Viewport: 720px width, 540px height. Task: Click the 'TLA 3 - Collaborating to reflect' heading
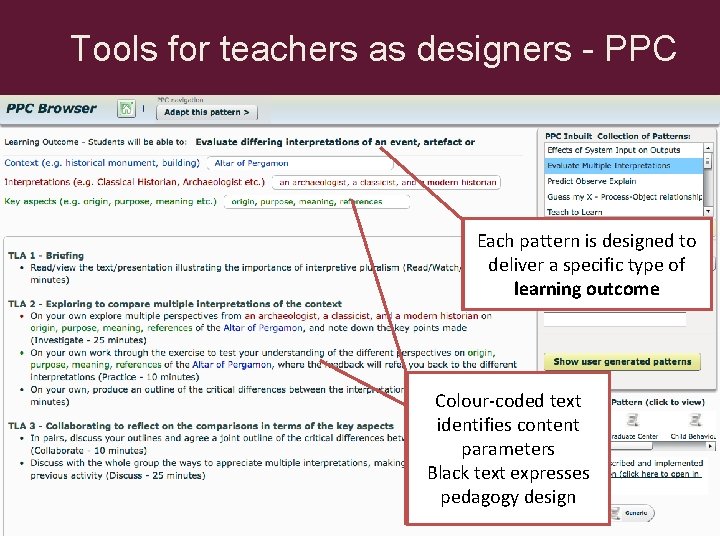click(201, 426)
